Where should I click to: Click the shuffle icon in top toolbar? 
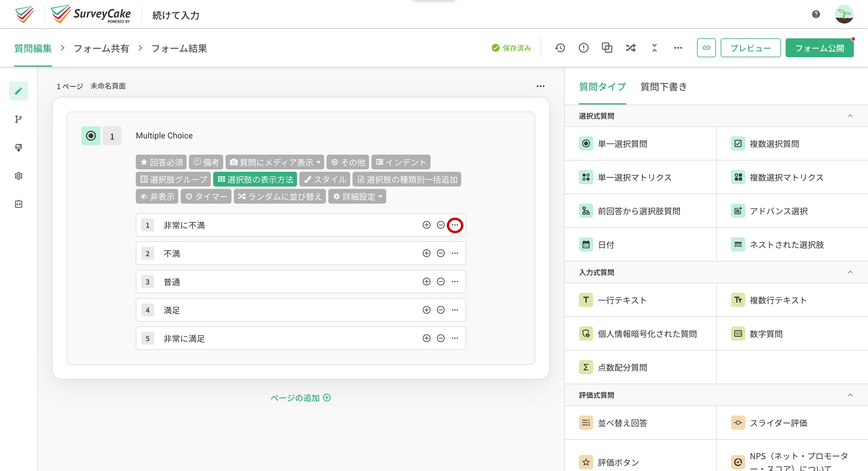630,48
